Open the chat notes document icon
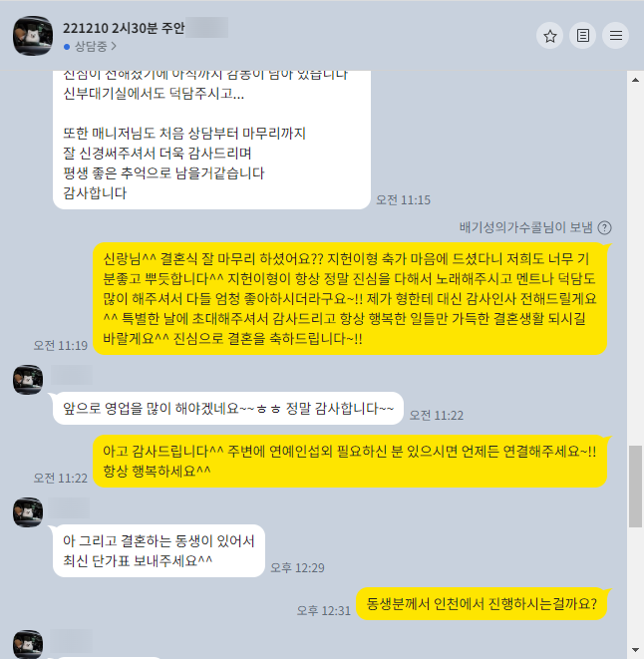644x660 pixels. [x=582, y=36]
